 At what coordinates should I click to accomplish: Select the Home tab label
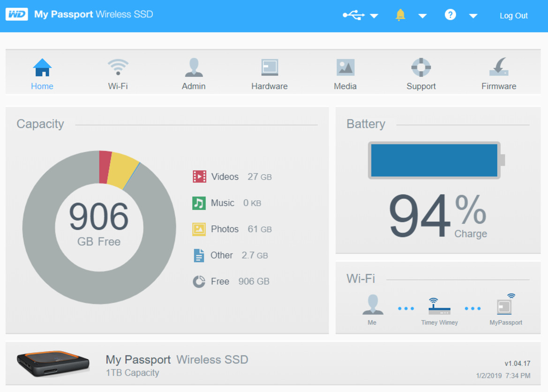point(42,86)
